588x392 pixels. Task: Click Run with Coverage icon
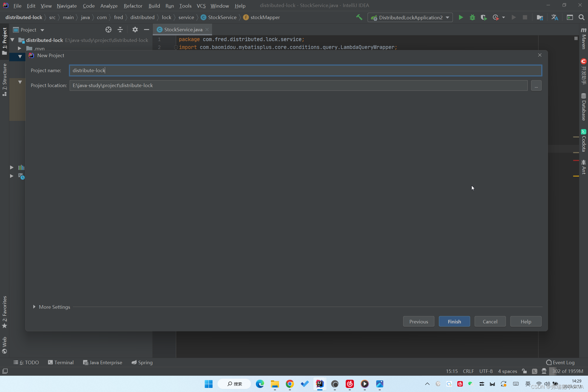point(484,17)
